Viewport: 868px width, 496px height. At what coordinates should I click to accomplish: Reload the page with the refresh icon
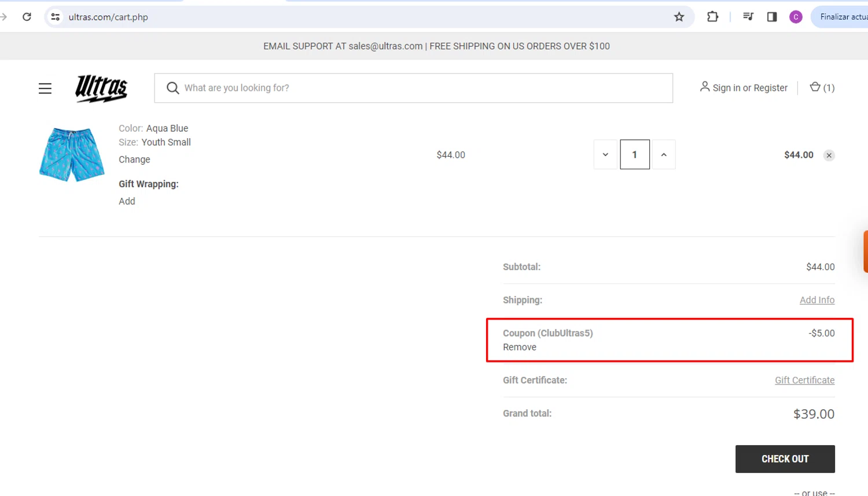(27, 17)
